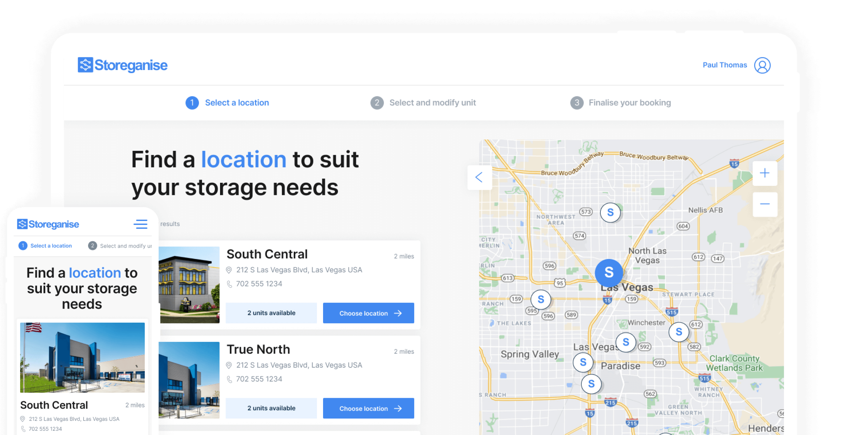Open South Central photo in mobile view
The height and width of the screenshot is (435, 868).
(x=82, y=357)
